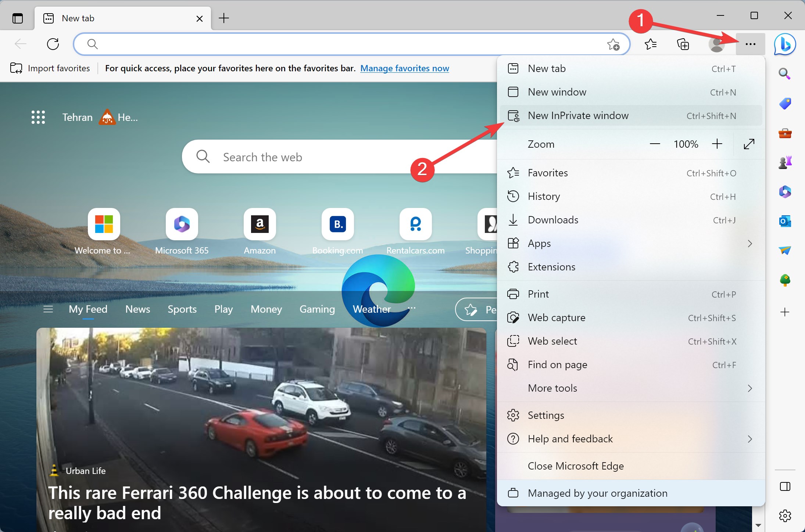Open the Games sidebar panel
The width and height of the screenshot is (805, 532).
785,162
